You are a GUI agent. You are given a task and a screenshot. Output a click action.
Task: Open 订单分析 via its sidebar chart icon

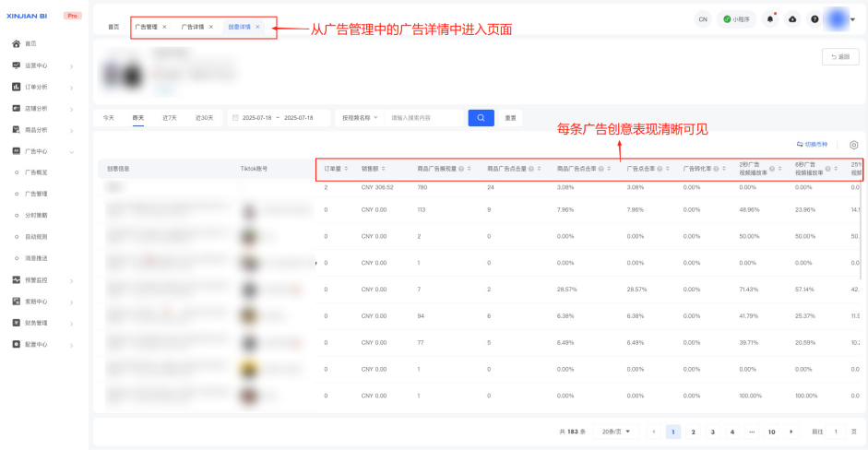pos(16,87)
